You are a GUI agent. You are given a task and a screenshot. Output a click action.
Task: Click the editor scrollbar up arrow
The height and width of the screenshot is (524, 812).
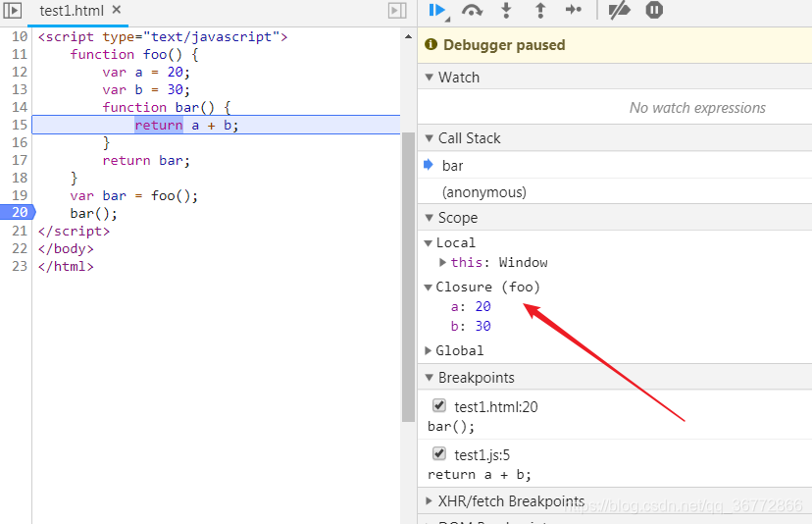pos(408,37)
